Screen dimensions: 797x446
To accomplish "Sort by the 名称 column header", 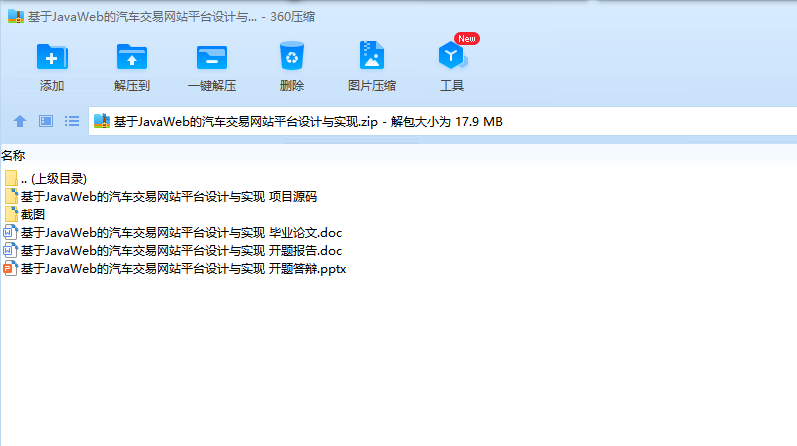I will [13, 156].
